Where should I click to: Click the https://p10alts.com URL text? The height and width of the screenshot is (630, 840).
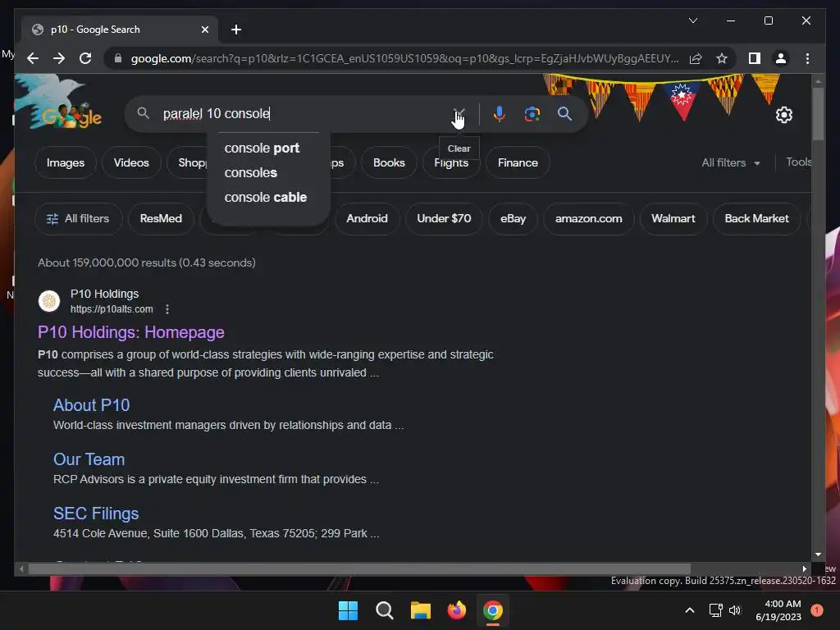[112, 309]
